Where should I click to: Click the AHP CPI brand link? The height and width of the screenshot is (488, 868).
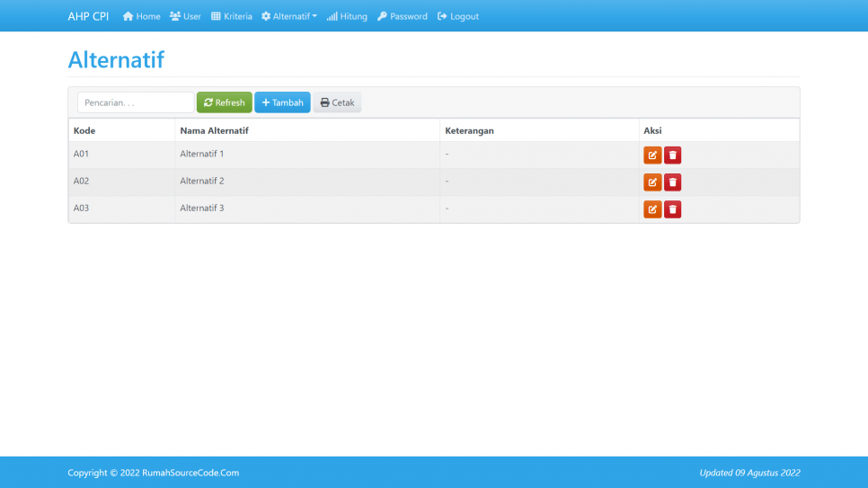88,16
